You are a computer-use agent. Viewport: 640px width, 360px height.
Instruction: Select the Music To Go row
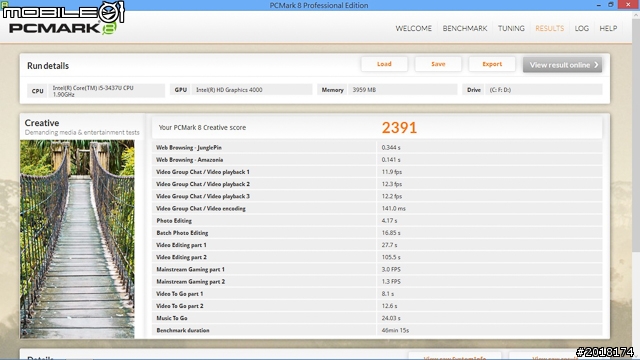point(377,318)
